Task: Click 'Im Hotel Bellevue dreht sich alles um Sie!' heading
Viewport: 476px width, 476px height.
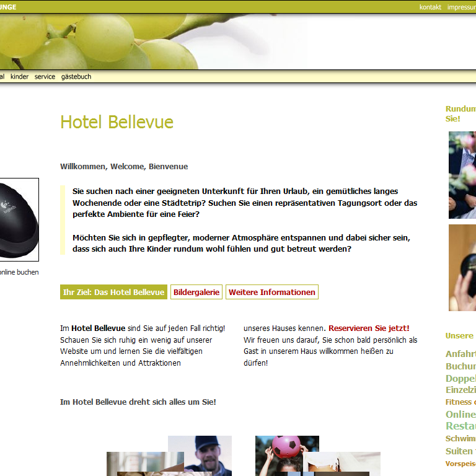Action: 138,402
